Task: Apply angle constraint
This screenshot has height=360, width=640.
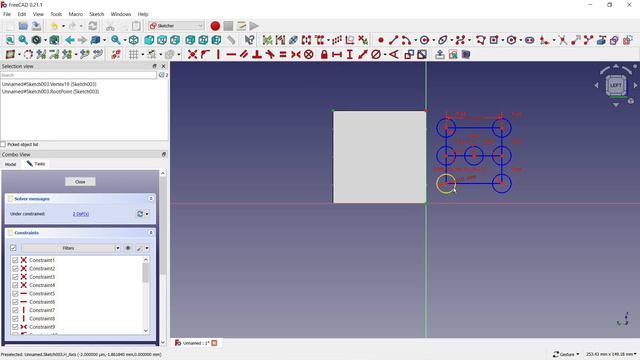Action: click(393, 54)
